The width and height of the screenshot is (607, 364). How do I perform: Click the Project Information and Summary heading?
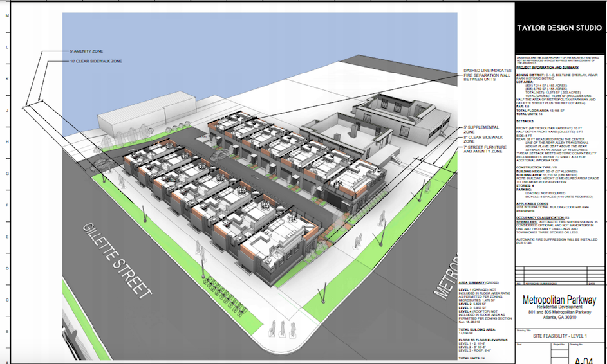547,66
